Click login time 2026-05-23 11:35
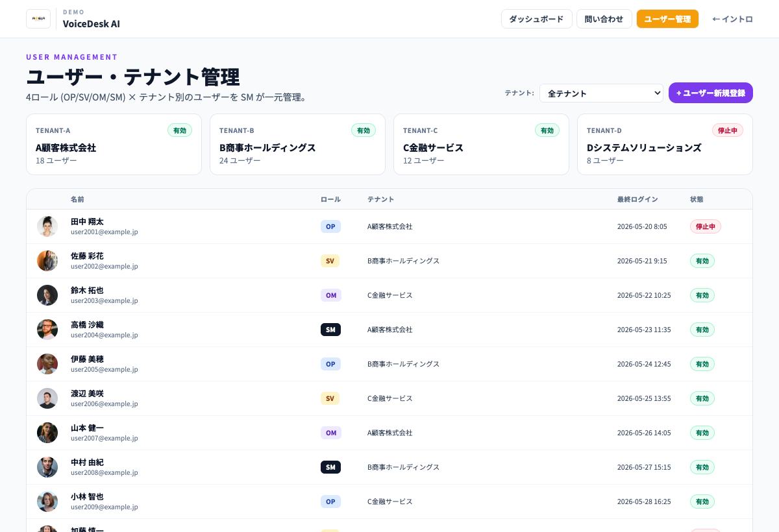This screenshot has height=532, width=779. point(644,330)
